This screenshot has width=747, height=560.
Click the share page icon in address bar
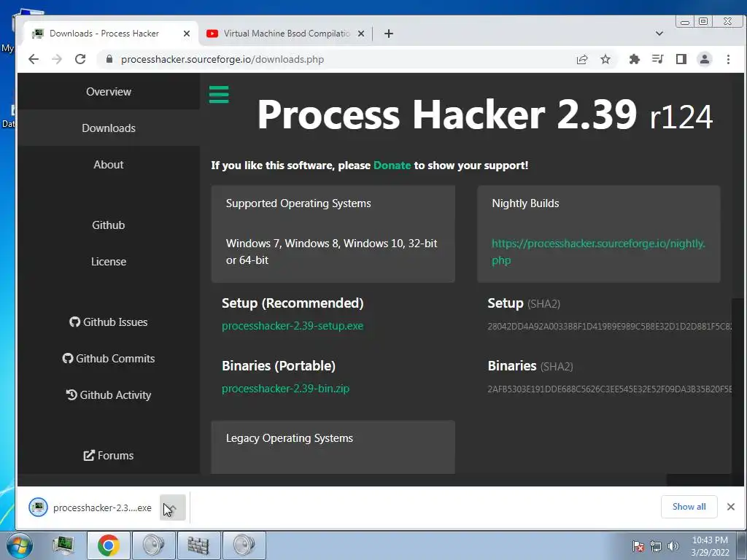[581, 60]
